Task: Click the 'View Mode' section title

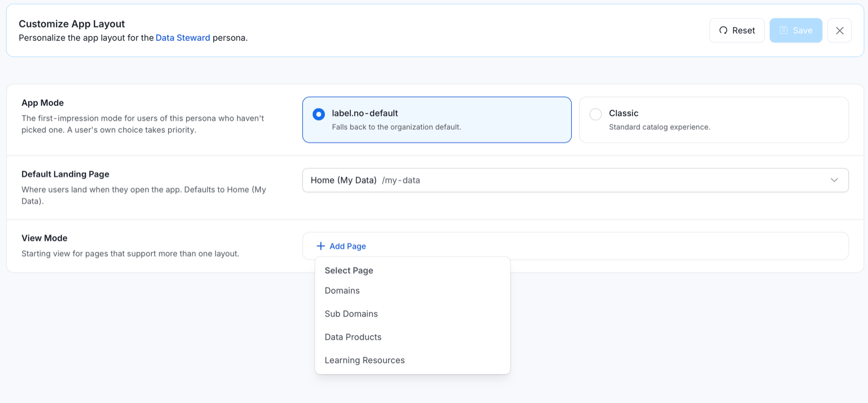Action: (x=44, y=238)
